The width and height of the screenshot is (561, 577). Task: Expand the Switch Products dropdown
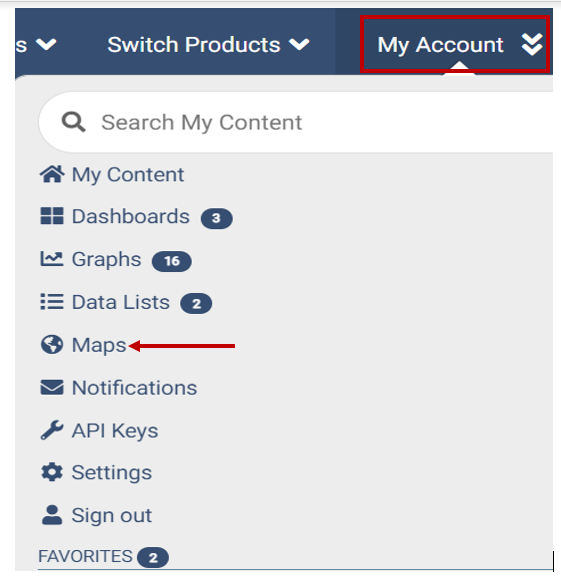click(208, 45)
